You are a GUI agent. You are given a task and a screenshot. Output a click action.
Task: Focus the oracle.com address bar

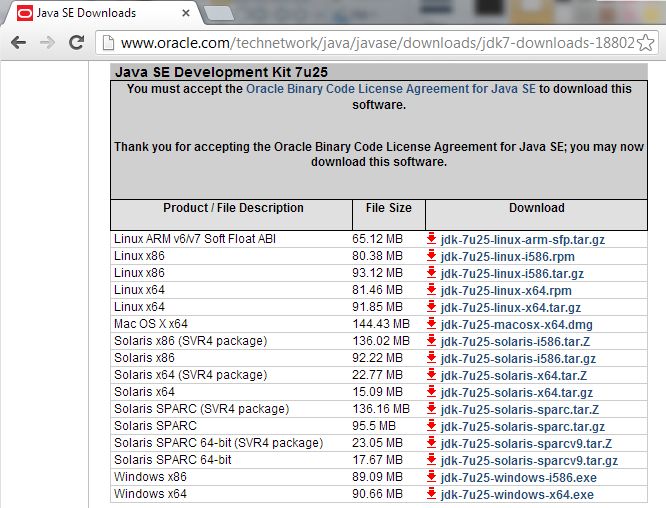click(x=377, y=43)
